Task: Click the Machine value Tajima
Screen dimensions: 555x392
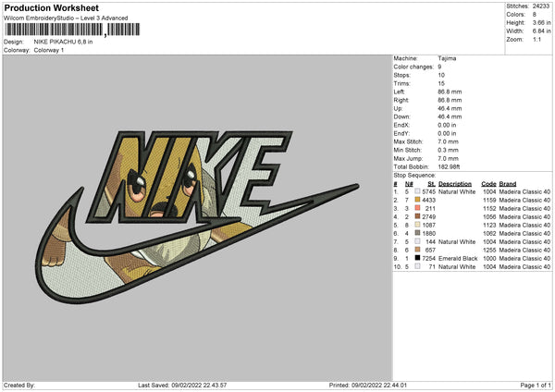Action: click(x=447, y=58)
